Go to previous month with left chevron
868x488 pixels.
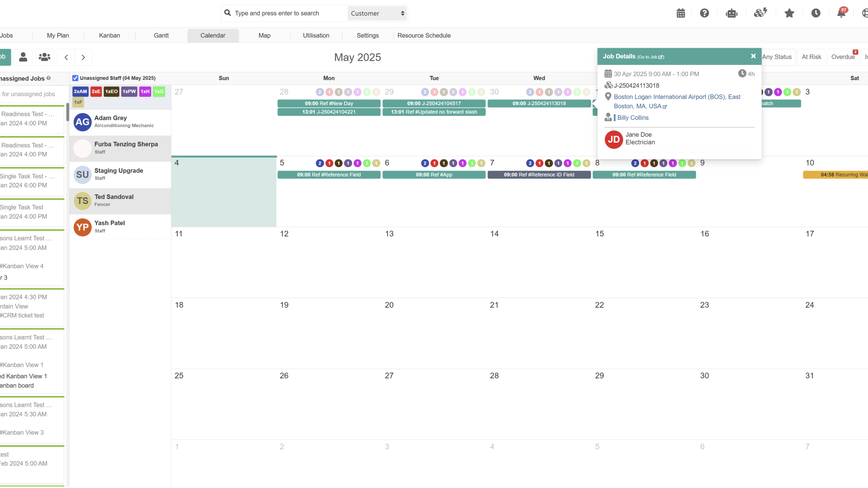tap(66, 57)
